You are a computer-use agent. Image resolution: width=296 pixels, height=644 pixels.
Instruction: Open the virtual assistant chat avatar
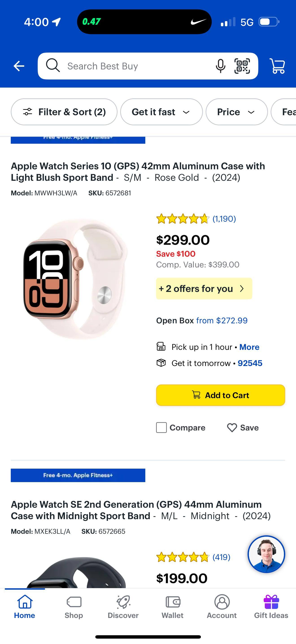click(266, 554)
